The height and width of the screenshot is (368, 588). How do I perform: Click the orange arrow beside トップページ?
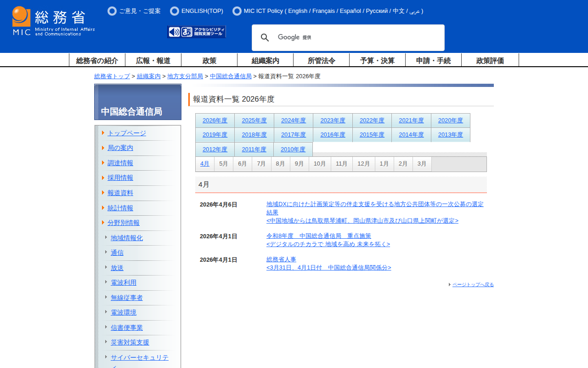click(103, 133)
